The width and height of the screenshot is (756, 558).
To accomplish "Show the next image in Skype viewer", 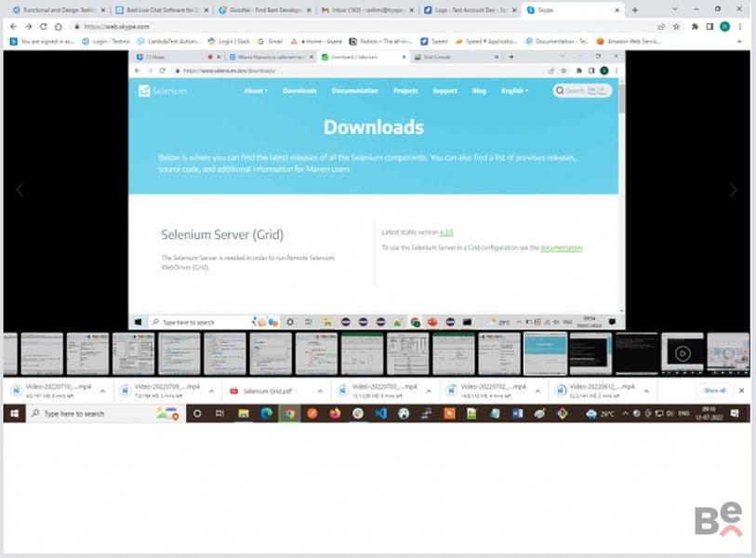I will click(734, 190).
